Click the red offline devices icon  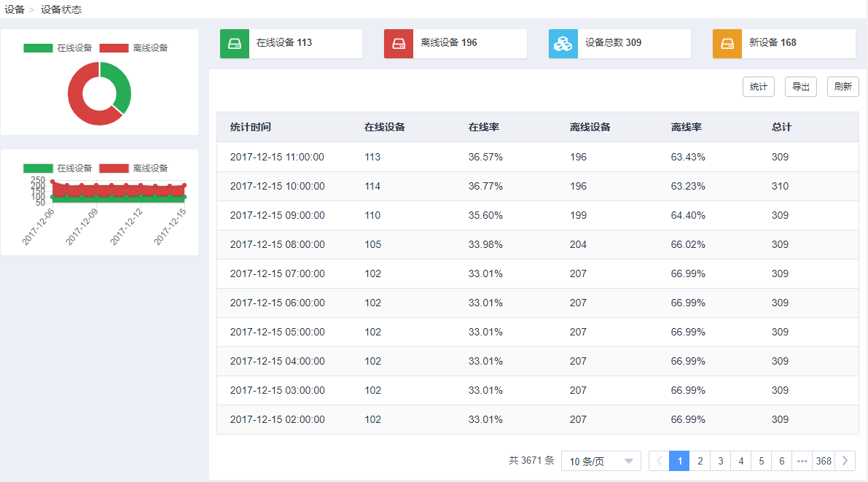pyautogui.click(x=399, y=44)
